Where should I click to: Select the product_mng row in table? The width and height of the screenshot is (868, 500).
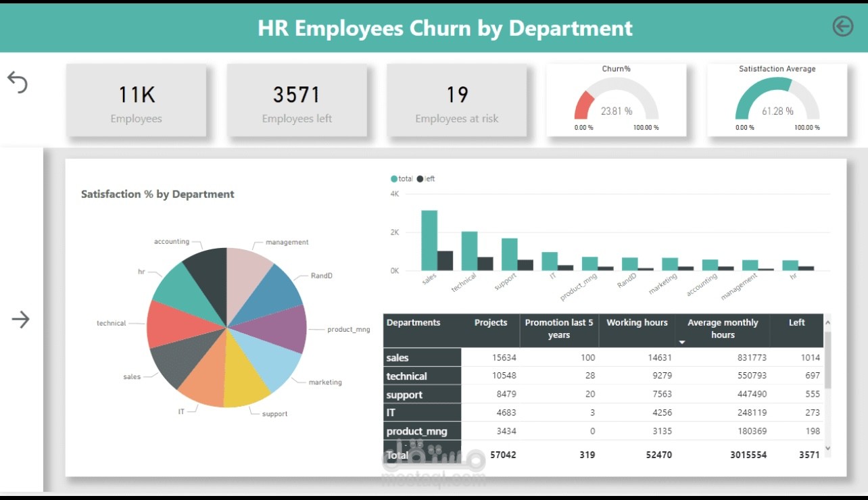coord(603,431)
